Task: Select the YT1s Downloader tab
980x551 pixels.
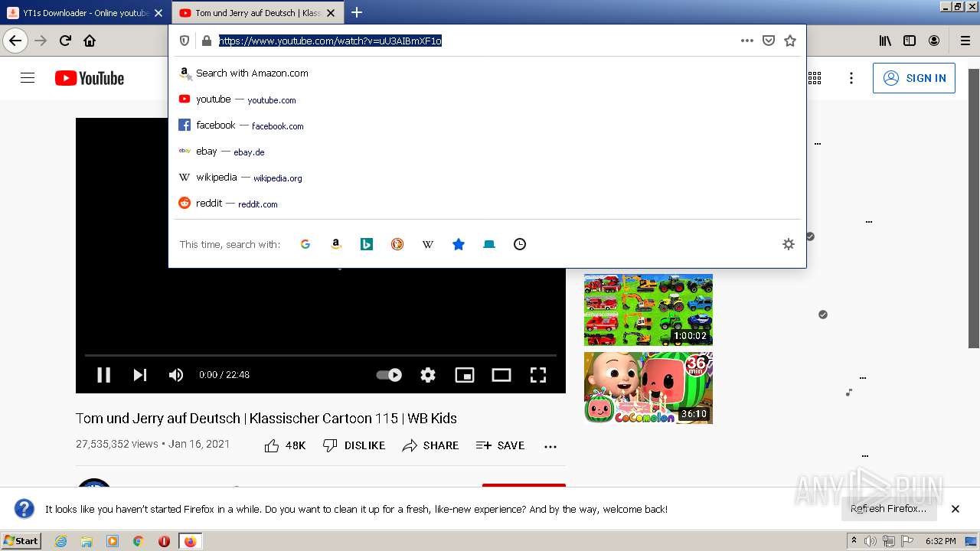Action: click(86, 13)
